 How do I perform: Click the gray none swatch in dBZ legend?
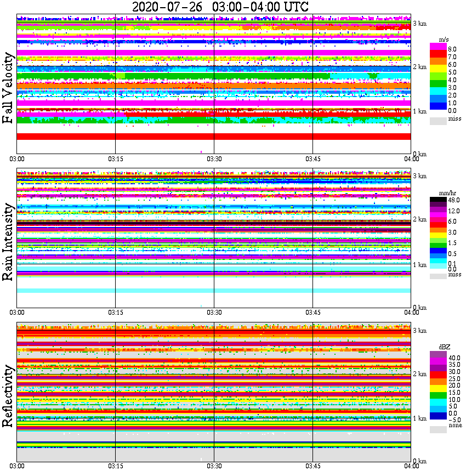[x=438, y=429]
